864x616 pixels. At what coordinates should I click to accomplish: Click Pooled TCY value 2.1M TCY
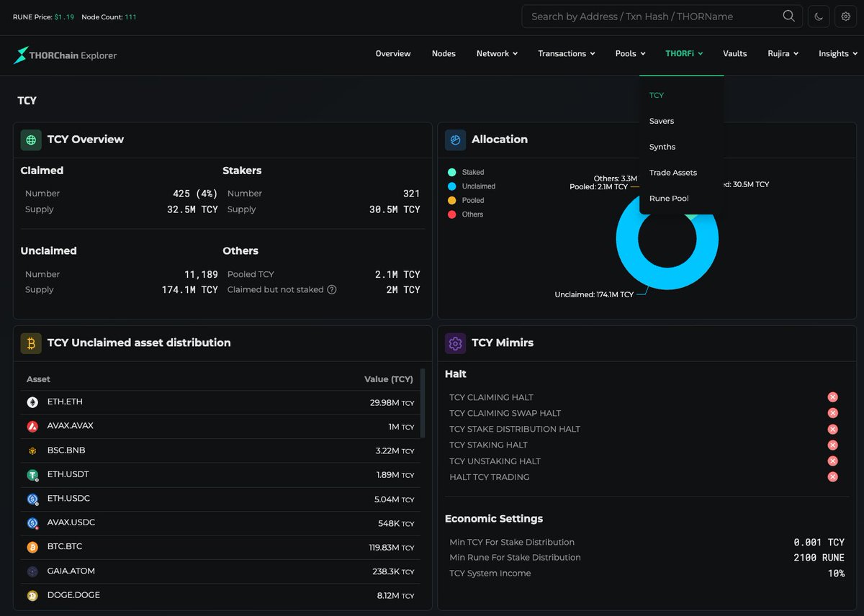pyautogui.click(x=397, y=274)
